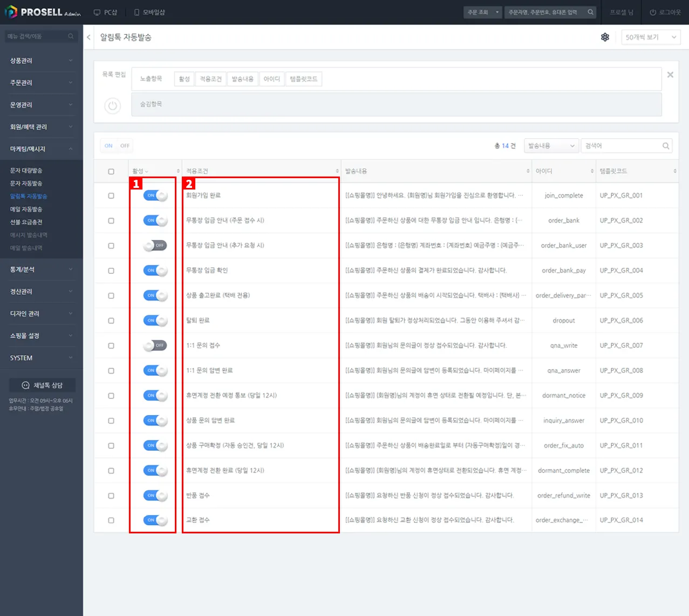
Task: Sort by the 발송내용 column sort arrows
Action: [528, 171]
